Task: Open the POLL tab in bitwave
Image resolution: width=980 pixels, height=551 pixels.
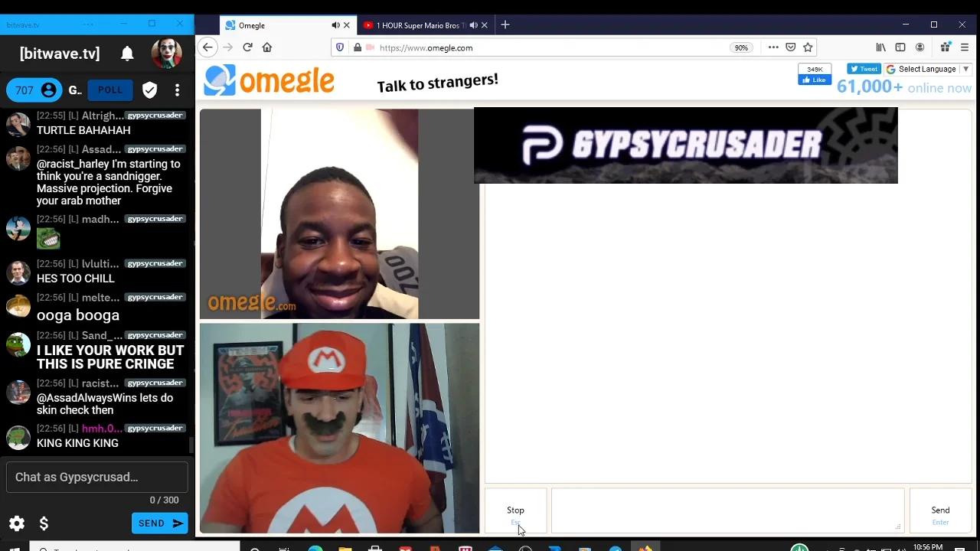Action: (x=109, y=90)
